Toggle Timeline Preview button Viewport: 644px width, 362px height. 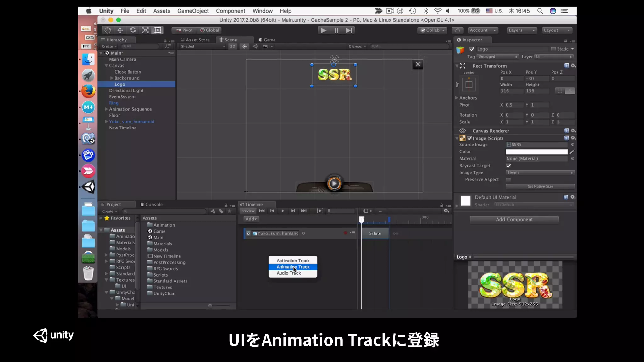point(248,211)
